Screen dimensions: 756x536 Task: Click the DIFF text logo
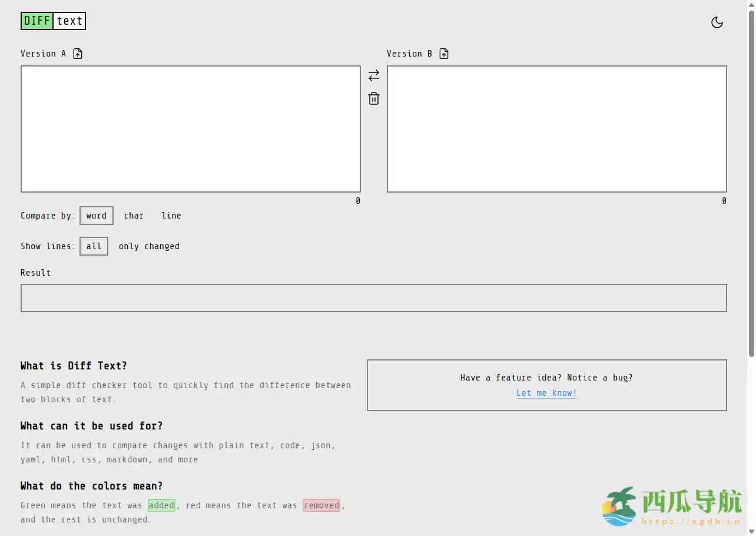click(x=53, y=21)
